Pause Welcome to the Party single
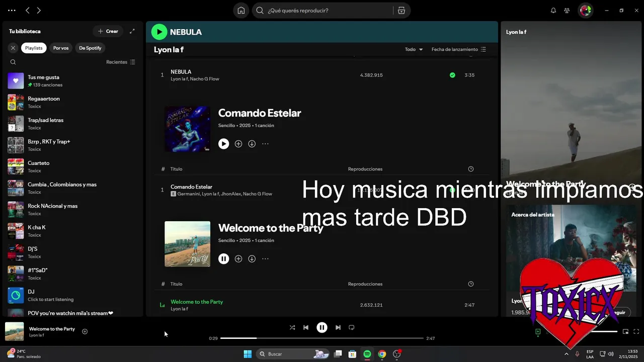This screenshot has height=362, width=644. pos(224,259)
